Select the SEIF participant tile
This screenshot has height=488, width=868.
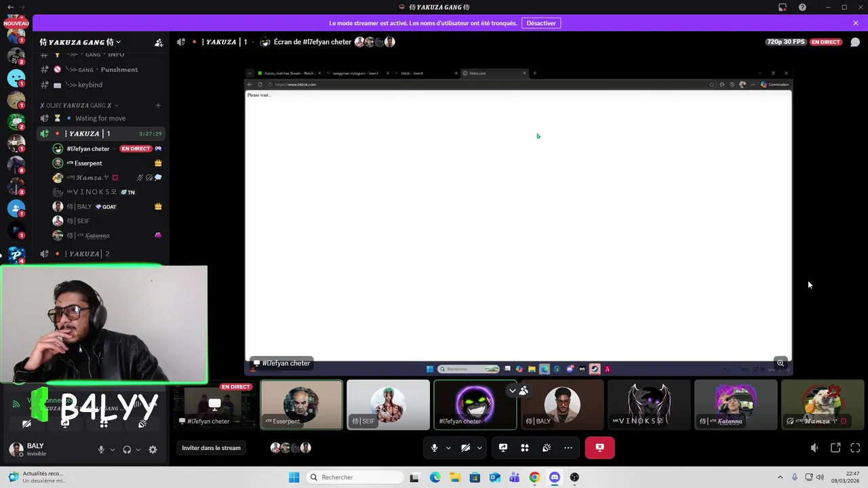coord(388,405)
